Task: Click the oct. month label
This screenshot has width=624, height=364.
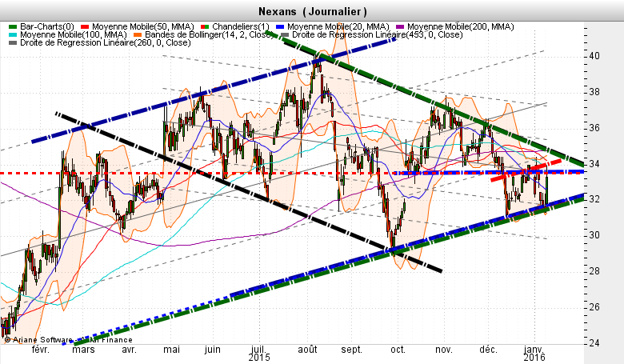Action: pyautogui.click(x=398, y=350)
